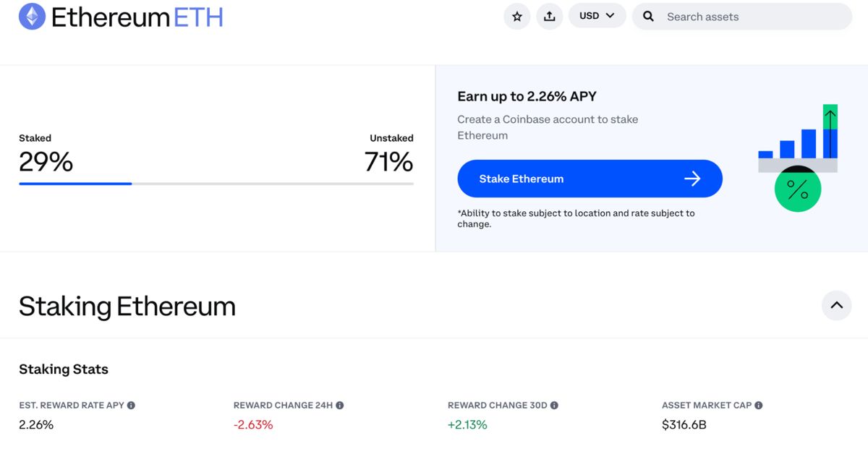Click the share upload icon
Image resolution: width=868 pixels, height=449 pixels.
click(550, 16)
